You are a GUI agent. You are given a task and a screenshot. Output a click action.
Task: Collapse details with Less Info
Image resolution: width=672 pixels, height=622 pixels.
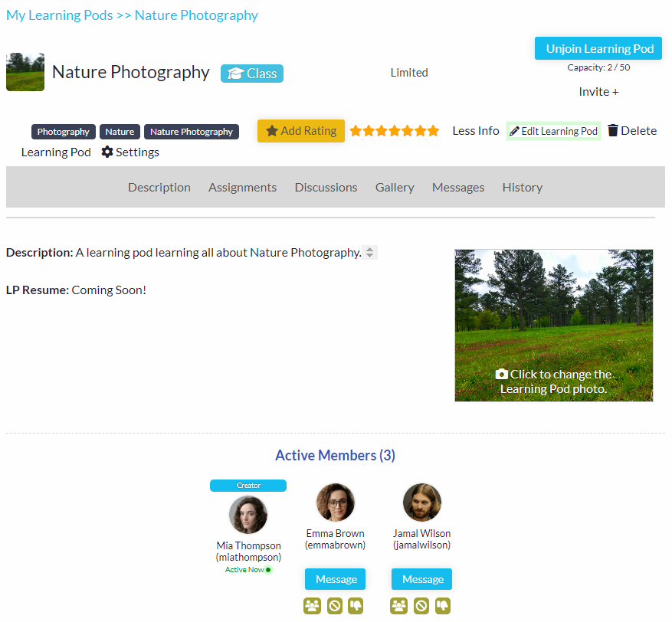pyautogui.click(x=476, y=131)
